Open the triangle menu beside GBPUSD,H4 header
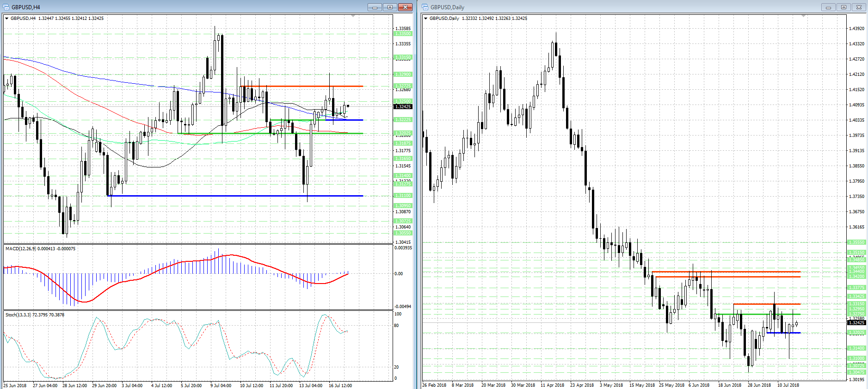The height and width of the screenshot is (389, 868). point(7,19)
